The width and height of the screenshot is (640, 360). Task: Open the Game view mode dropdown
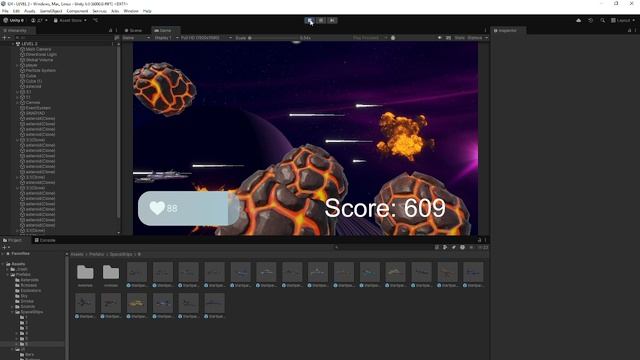tap(136, 38)
